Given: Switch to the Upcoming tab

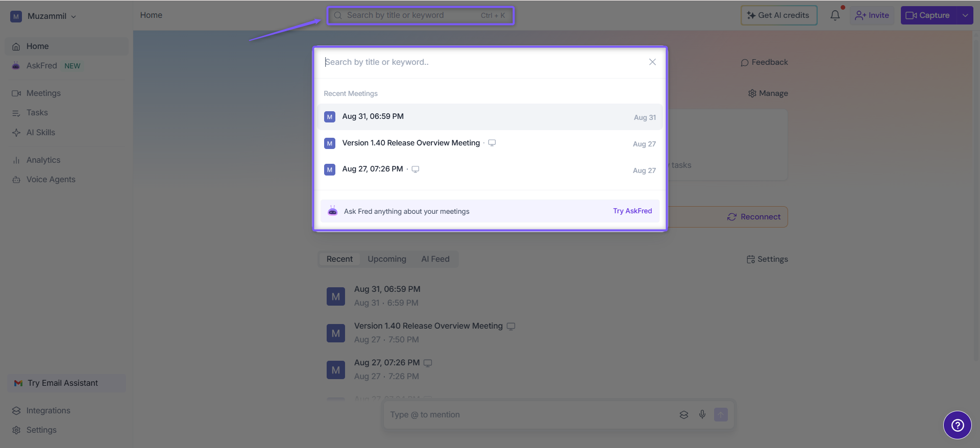Looking at the screenshot, I should 387,259.
